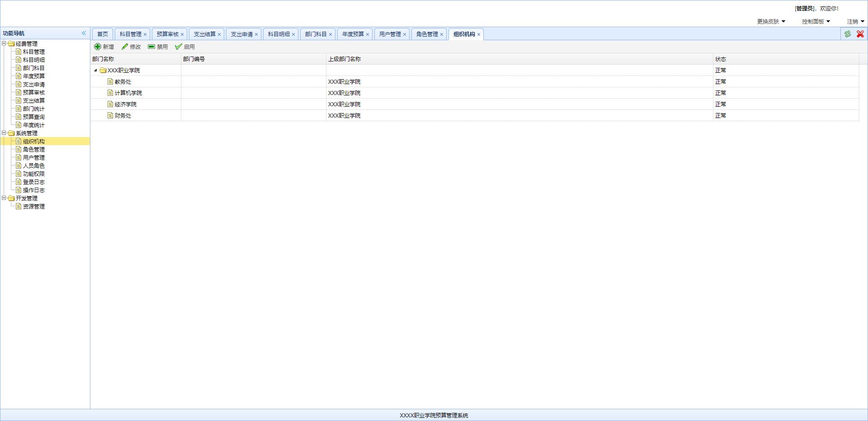The width and height of the screenshot is (868, 421).
Task: Collapse the XXX职业学院 row in grid
Action: pos(95,70)
